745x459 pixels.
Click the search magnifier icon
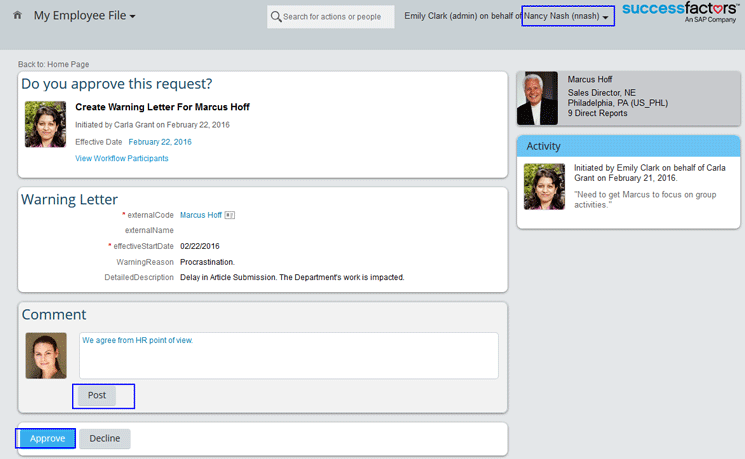point(276,16)
